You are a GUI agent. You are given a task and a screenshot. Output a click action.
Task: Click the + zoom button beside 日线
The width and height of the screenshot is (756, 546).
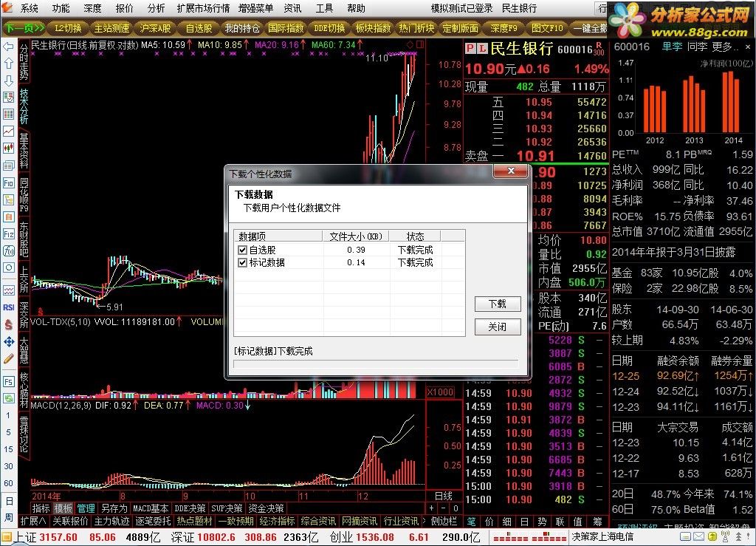[431, 508]
